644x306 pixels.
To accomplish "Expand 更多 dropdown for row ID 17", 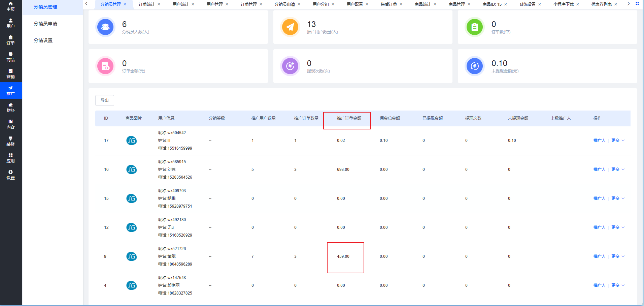I will point(618,141).
